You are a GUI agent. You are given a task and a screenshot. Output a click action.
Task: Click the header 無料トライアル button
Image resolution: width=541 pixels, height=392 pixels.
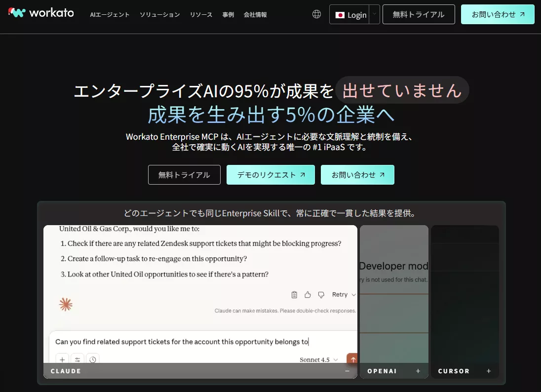[x=419, y=14]
